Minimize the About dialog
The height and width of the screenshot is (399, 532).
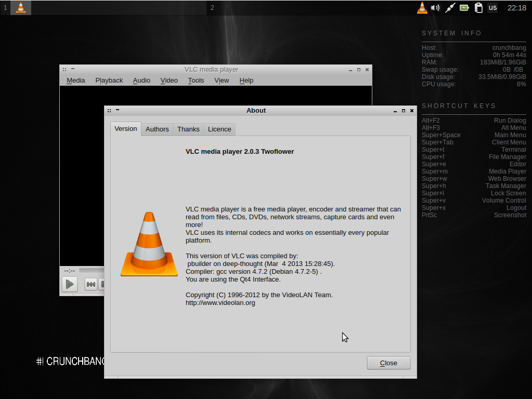pos(395,111)
